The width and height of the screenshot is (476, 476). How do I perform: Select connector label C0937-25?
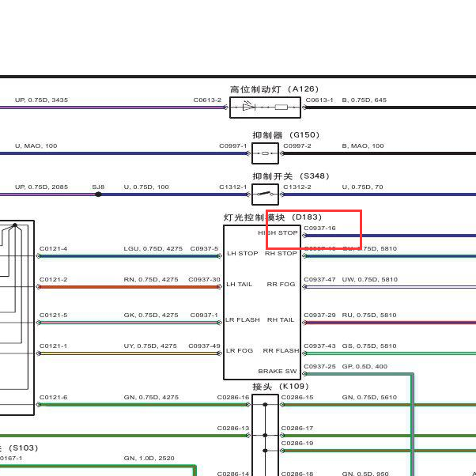(319, 366)
